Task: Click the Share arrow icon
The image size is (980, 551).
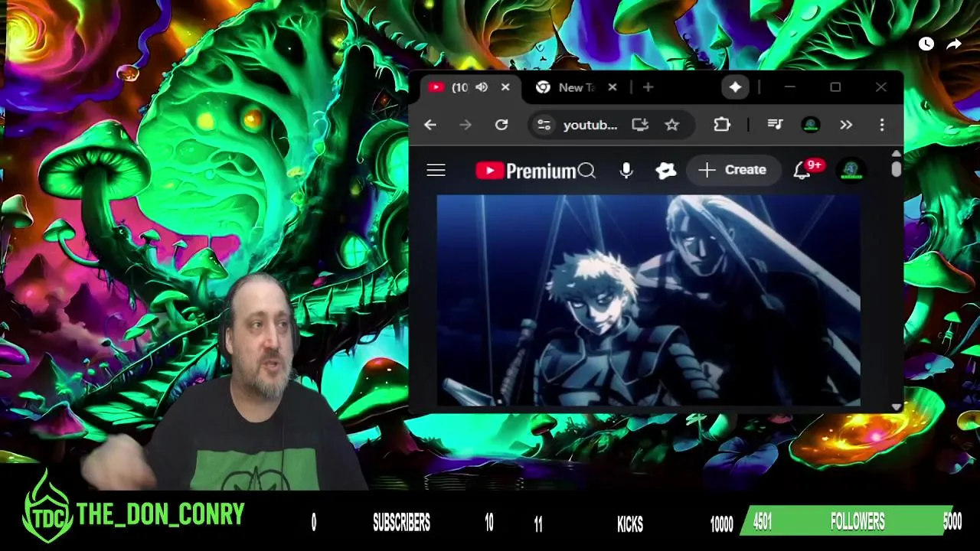Action: 954,44
